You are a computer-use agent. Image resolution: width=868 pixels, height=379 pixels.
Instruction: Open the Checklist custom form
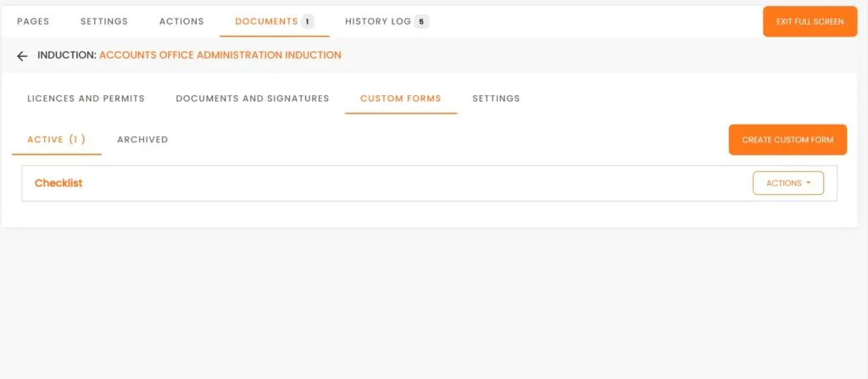coord(58,183)
